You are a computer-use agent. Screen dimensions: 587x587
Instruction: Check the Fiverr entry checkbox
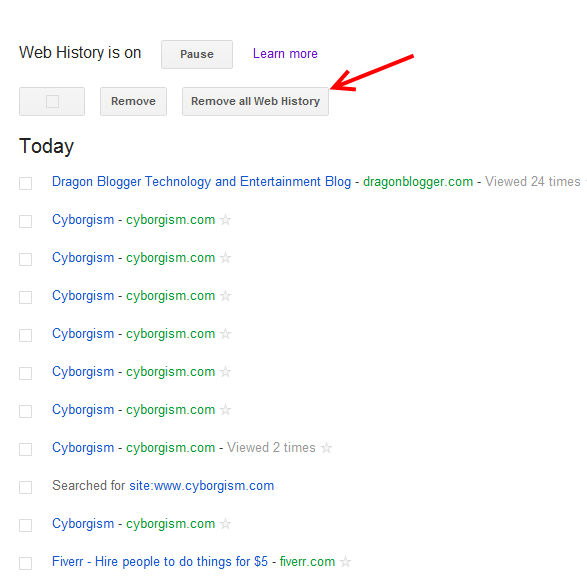[25, 563]
